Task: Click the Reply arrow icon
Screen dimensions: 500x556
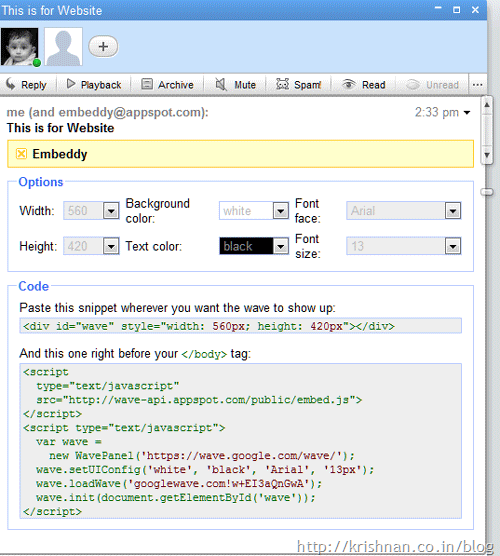Action: coord(11,84)
